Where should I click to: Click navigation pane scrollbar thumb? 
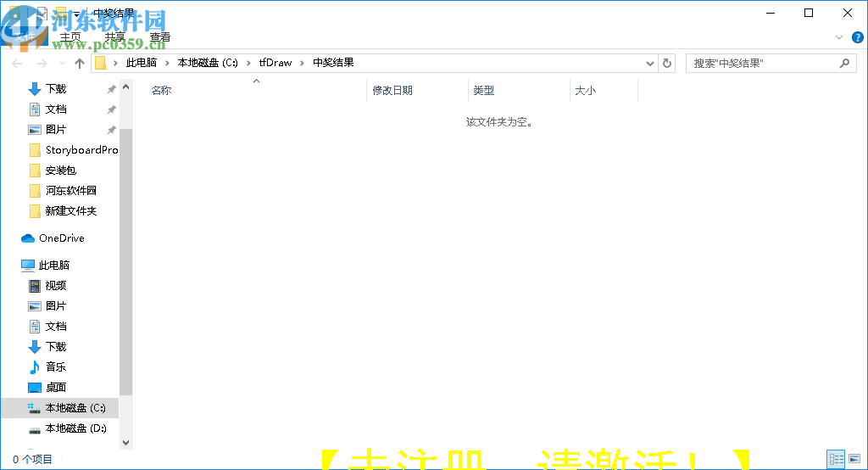pyautogui.click(x=125, y=262)
